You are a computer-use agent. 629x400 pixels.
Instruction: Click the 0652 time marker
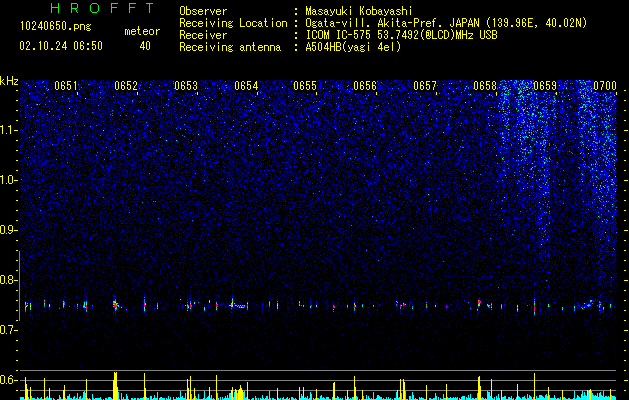126,86
